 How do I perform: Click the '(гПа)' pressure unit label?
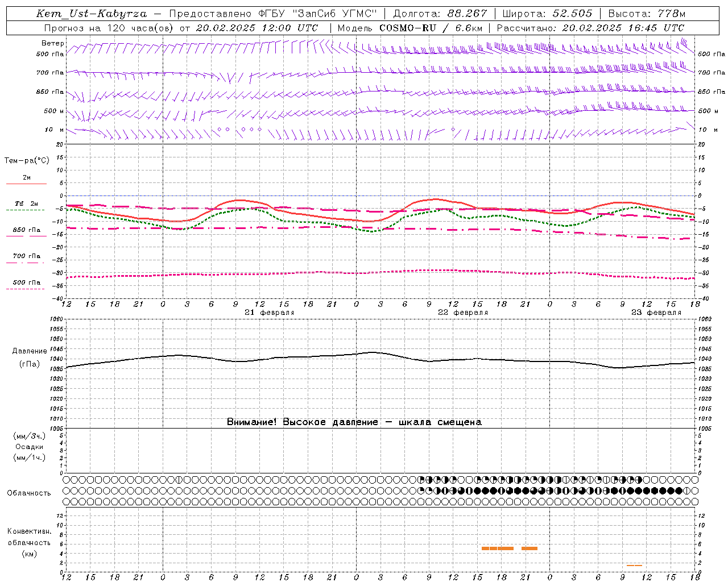(x=30, y=364)
